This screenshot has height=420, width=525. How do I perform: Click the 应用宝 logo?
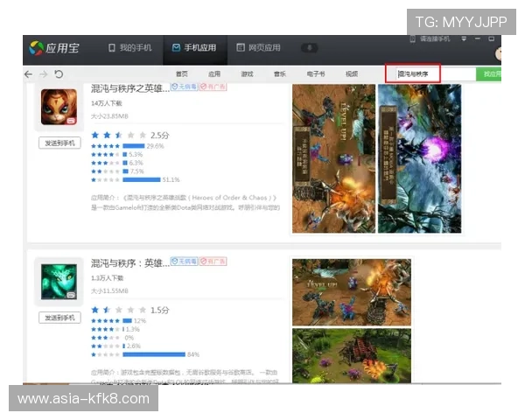tap(54, 48)
